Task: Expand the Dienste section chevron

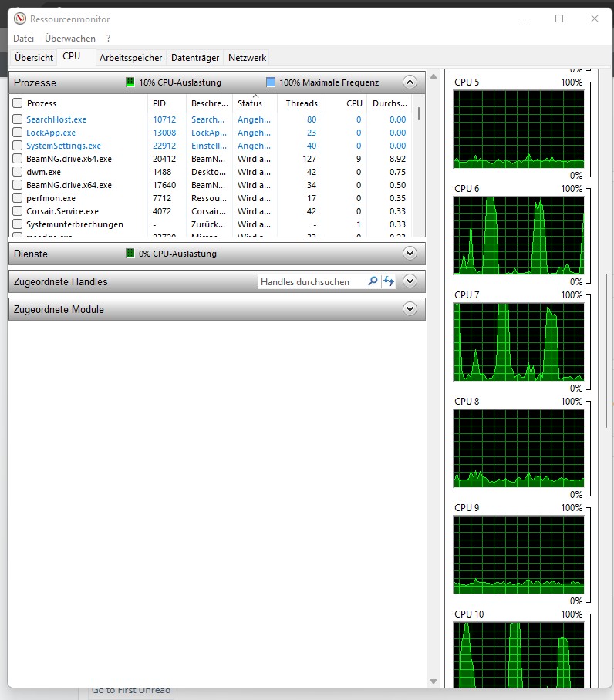Action: (x=410, y=254)
